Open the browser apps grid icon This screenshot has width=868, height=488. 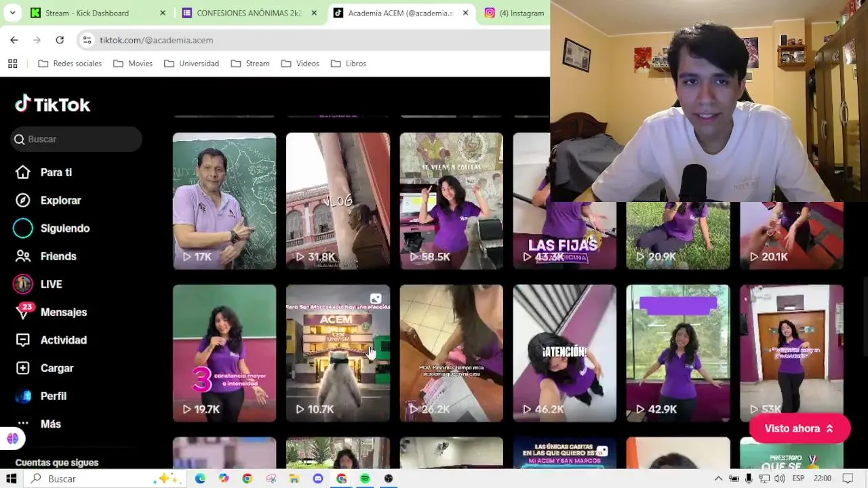[12, 63]
